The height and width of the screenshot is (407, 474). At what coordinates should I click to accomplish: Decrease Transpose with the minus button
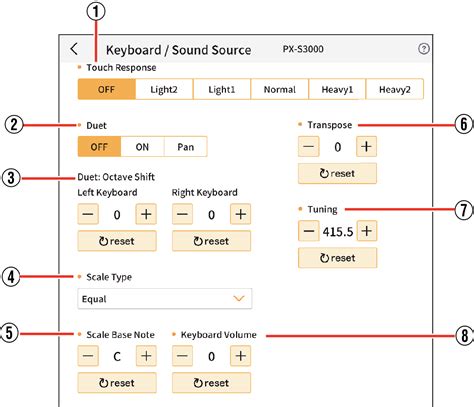coord(309,146)
